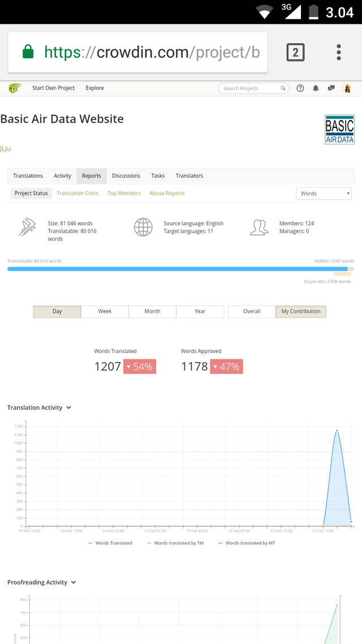Toggle Words translated by MT legend series

click(247, 543)
